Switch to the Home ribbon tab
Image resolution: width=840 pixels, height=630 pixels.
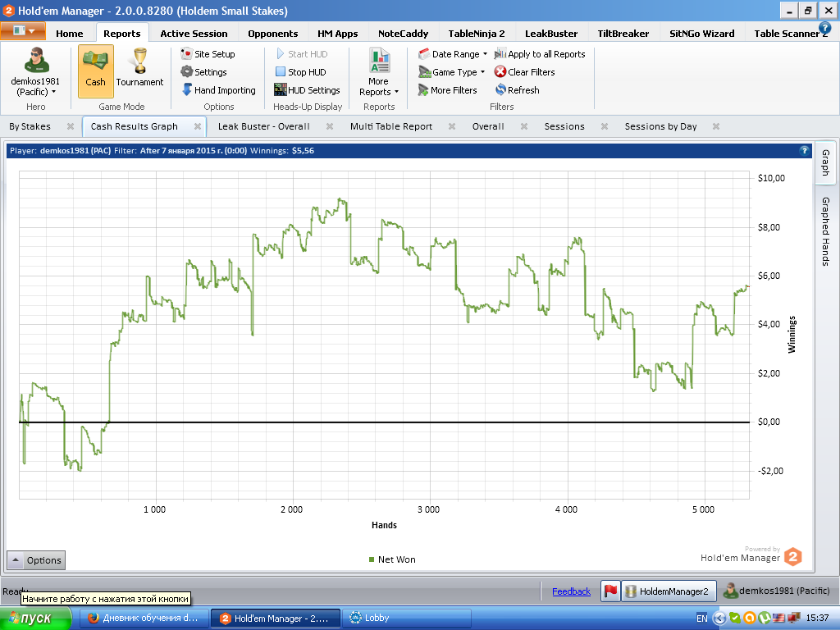pyautogui.click(x=70, y=33)
